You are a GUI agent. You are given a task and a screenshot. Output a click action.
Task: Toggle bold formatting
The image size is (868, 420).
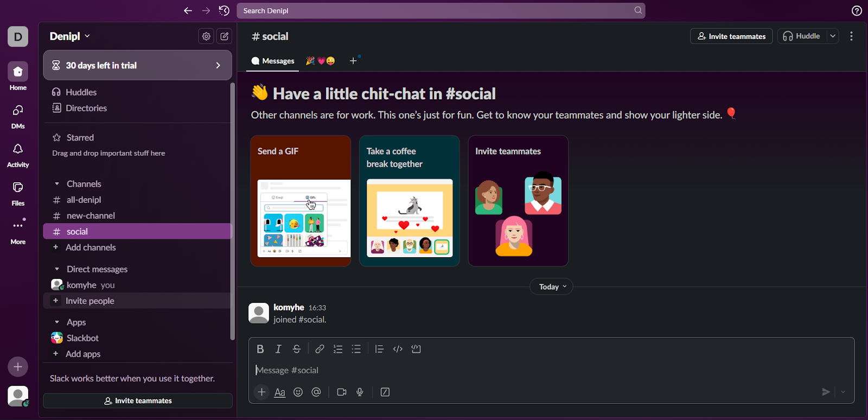[x=260, y=349]
